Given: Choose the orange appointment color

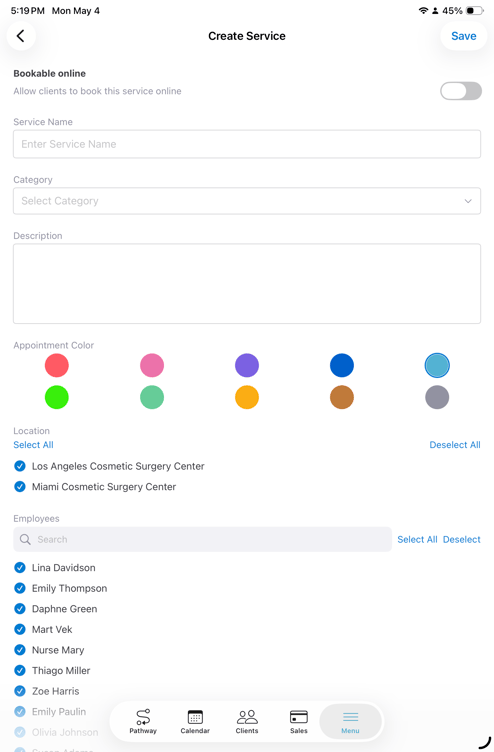Looking at the screenshot, I should point(247,398).
